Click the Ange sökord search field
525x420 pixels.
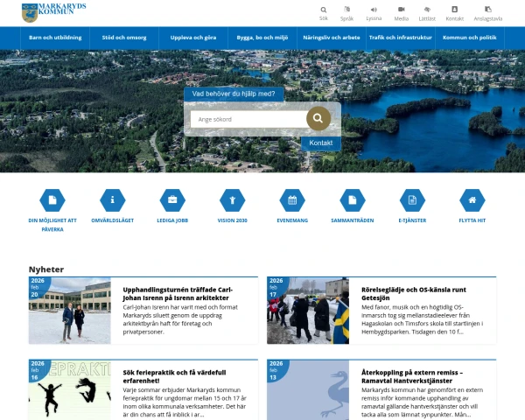point(248,119)
